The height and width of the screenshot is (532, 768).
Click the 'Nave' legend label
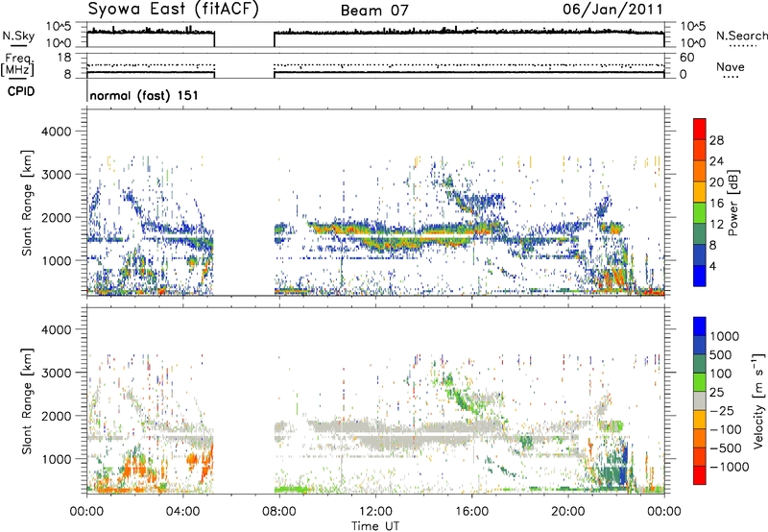point(731,66)
